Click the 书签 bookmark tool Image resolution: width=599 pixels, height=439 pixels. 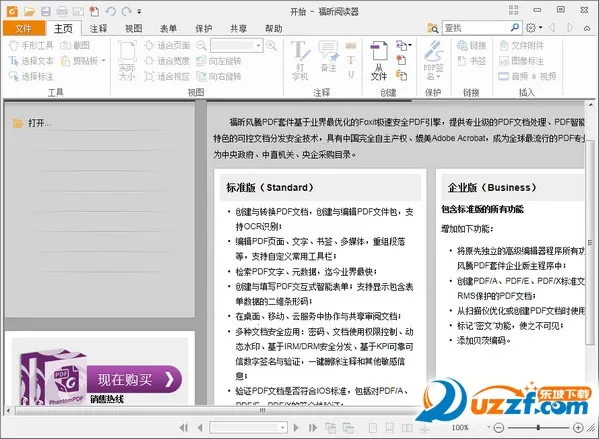(x=471, y=61)
